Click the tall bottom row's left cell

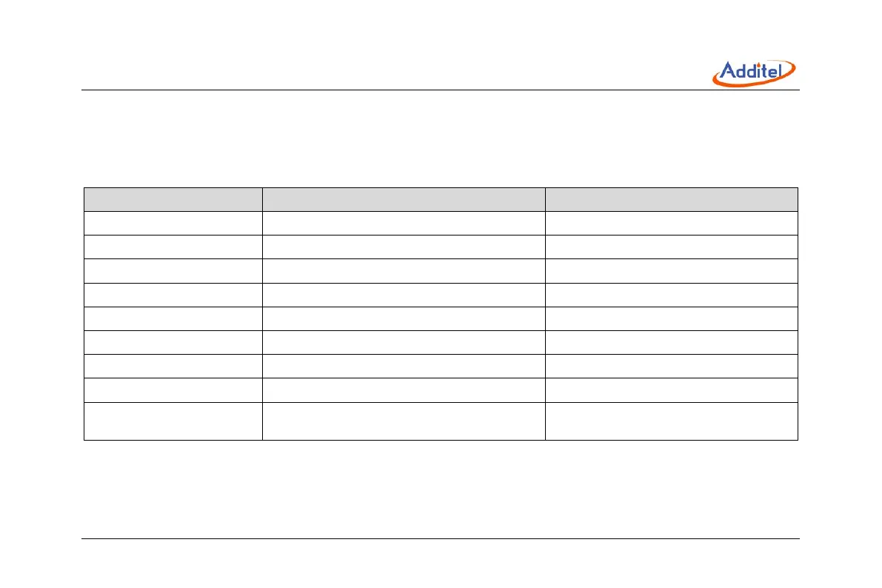coord(173,421)
